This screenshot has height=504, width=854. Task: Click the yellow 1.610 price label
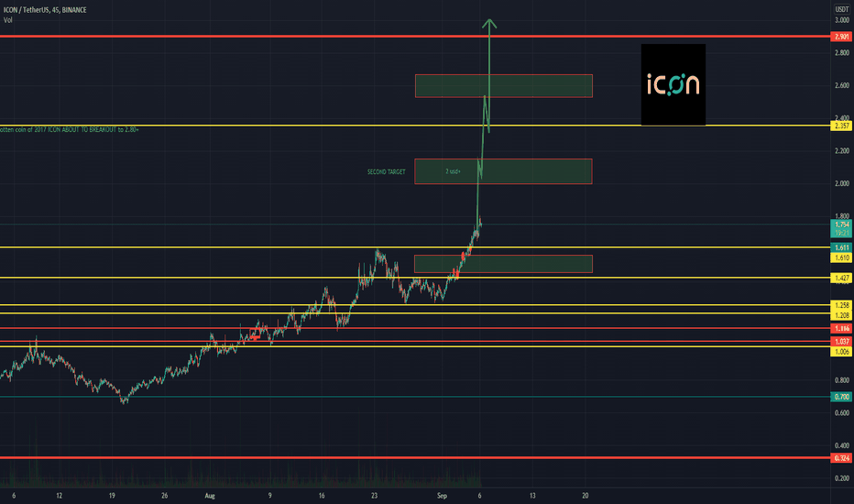click(x=841, y=257)
